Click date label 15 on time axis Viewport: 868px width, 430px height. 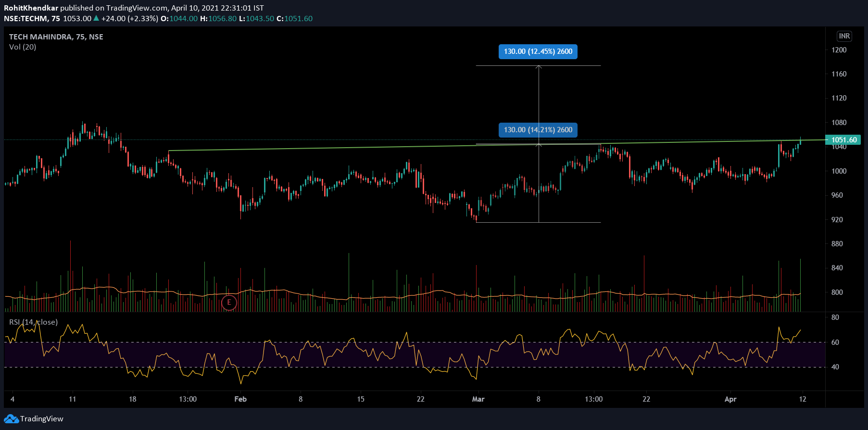tap(361, 399)
